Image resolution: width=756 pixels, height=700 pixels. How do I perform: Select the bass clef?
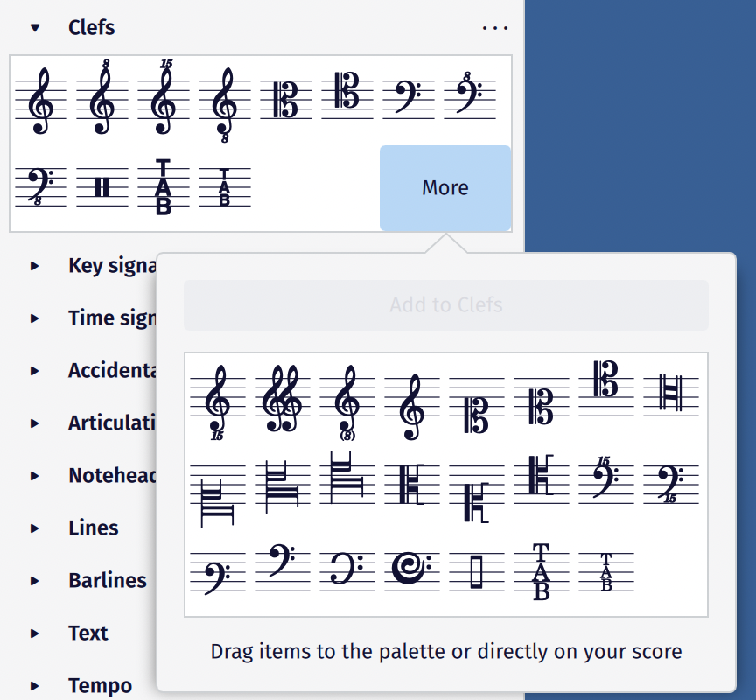click(x=407, y=96)
